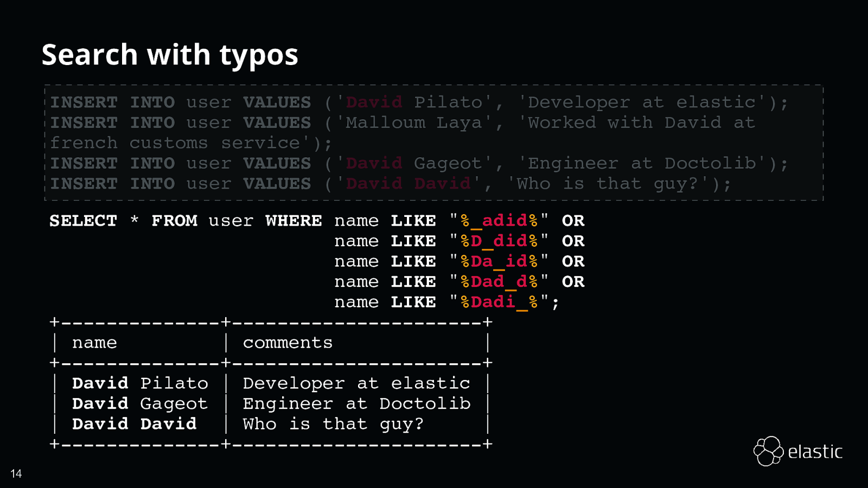Select the "%Dadi_%" pattern text

pyautogui.click(x=499, y=302)
